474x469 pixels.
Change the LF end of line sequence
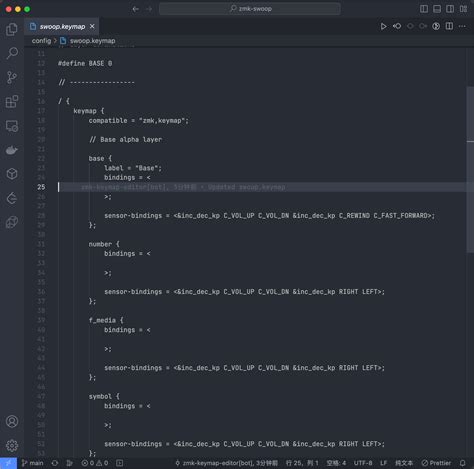coord(383,463)
